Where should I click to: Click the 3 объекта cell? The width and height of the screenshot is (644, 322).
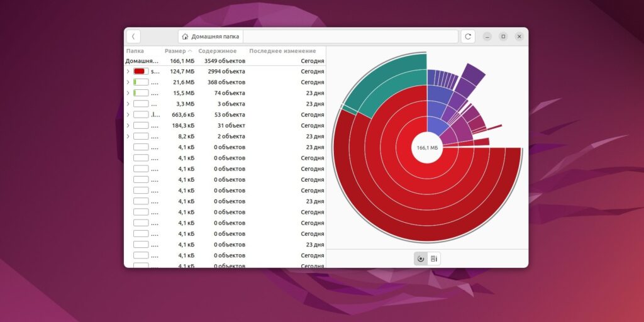tap(231, 104)
